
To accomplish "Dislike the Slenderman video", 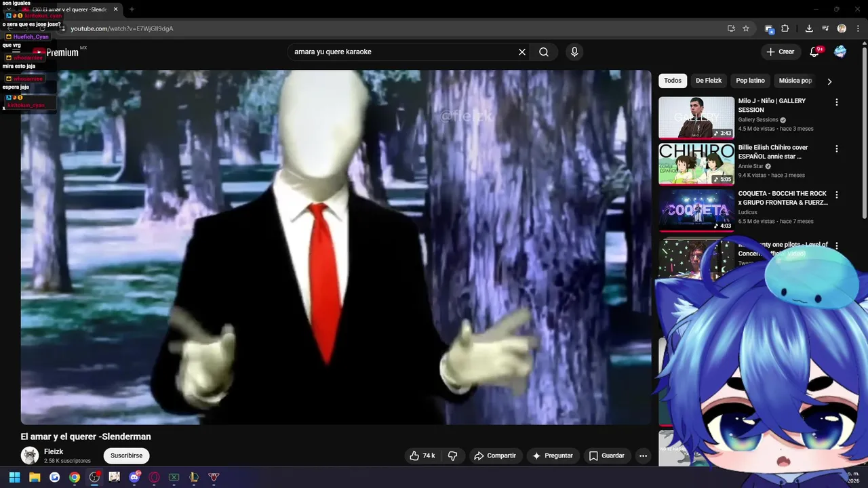I will click(453, 455).
